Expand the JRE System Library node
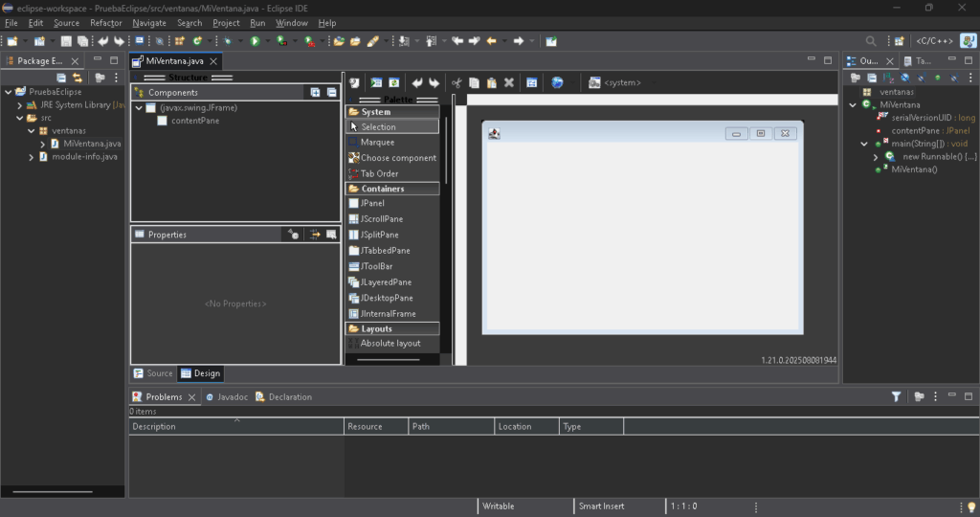Image resolution: width=980 pixels, height=517 pixels. pyautogui.click(x=19, y=105)
